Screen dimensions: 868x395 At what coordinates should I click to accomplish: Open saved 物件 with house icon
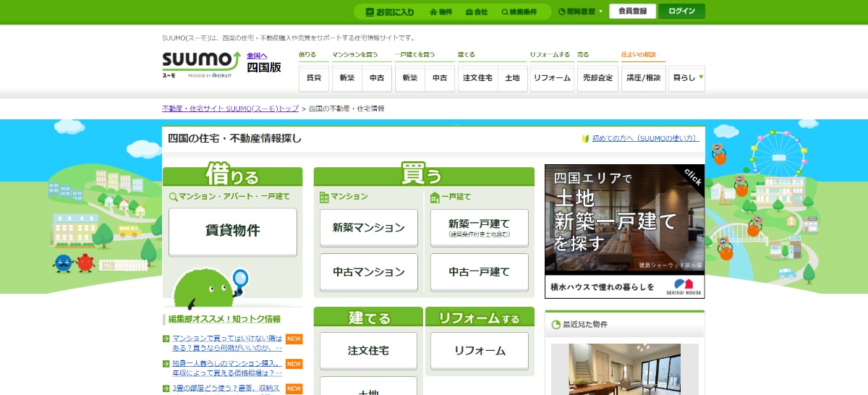tap(441, 12)
